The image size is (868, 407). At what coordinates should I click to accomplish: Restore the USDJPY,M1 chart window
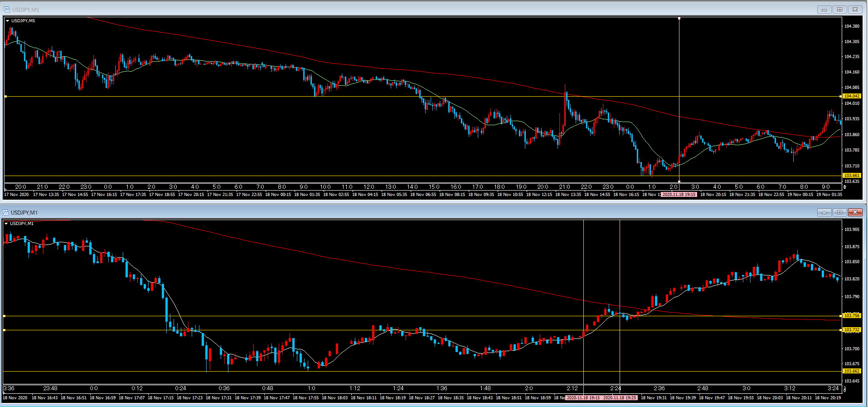point(839,212)
